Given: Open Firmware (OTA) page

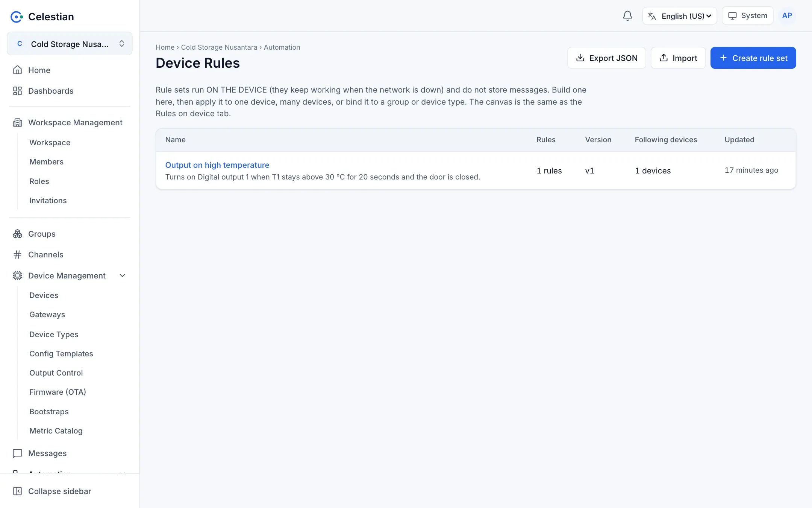Looking at the screenshot, I should pyautogui.click(x=58, y=392).
